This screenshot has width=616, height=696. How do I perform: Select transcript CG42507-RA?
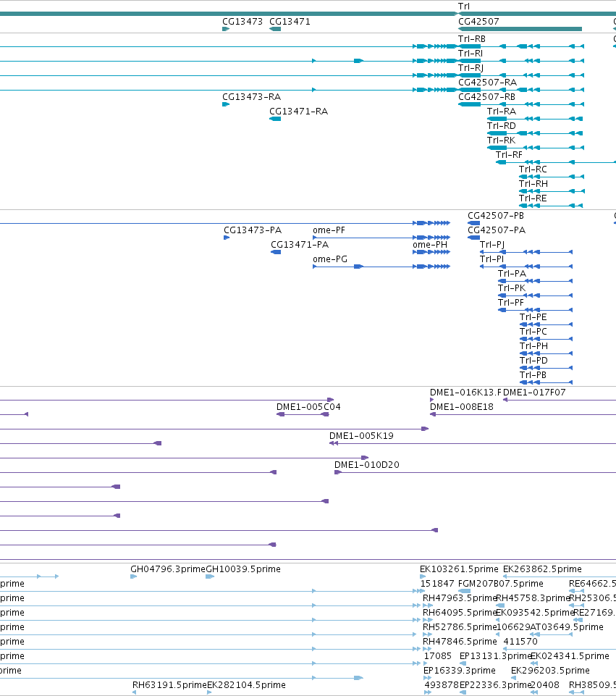(487, 83)
